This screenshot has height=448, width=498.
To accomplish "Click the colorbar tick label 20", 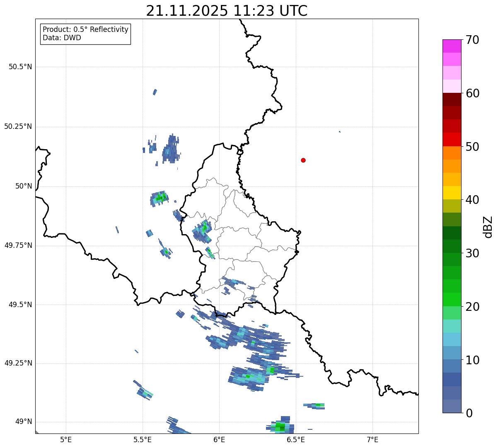I will (x=472, y=307).
